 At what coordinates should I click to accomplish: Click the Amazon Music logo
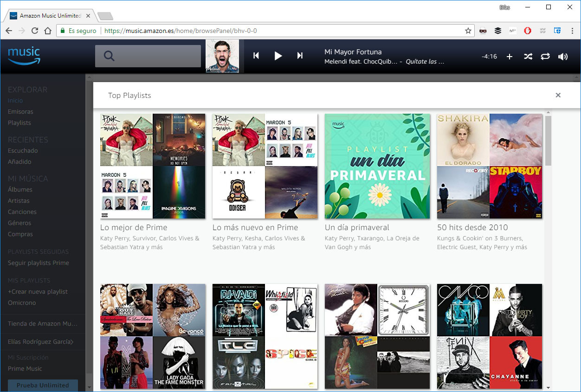click(x=24, y=56)
